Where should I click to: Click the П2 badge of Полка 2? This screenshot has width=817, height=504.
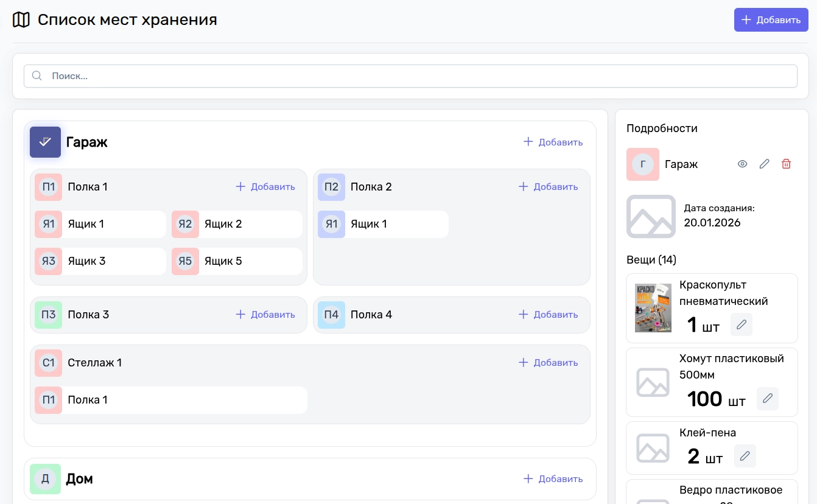(x=331, y=187)
